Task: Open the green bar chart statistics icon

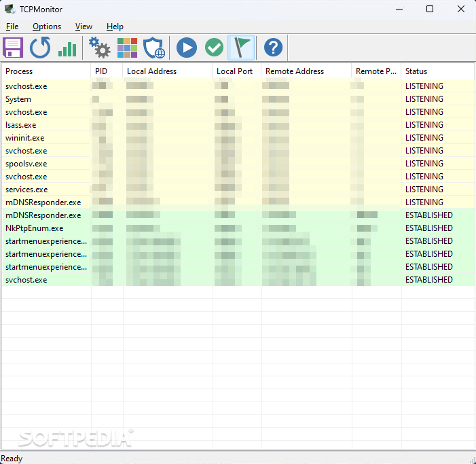Action: pos(67,48)
